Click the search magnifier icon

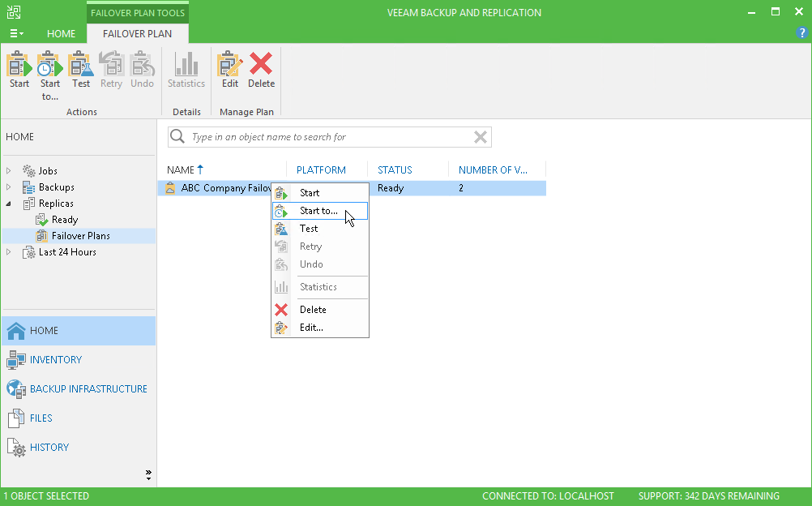click(177, 136)
